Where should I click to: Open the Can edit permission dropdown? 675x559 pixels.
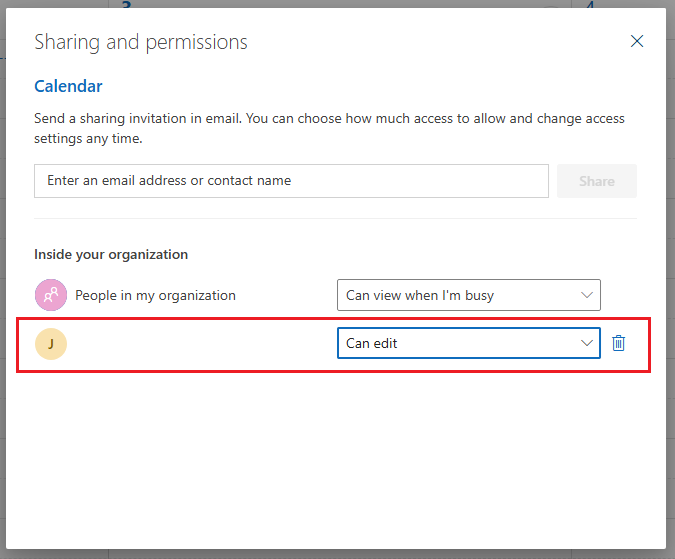click(x=468, y=343)
